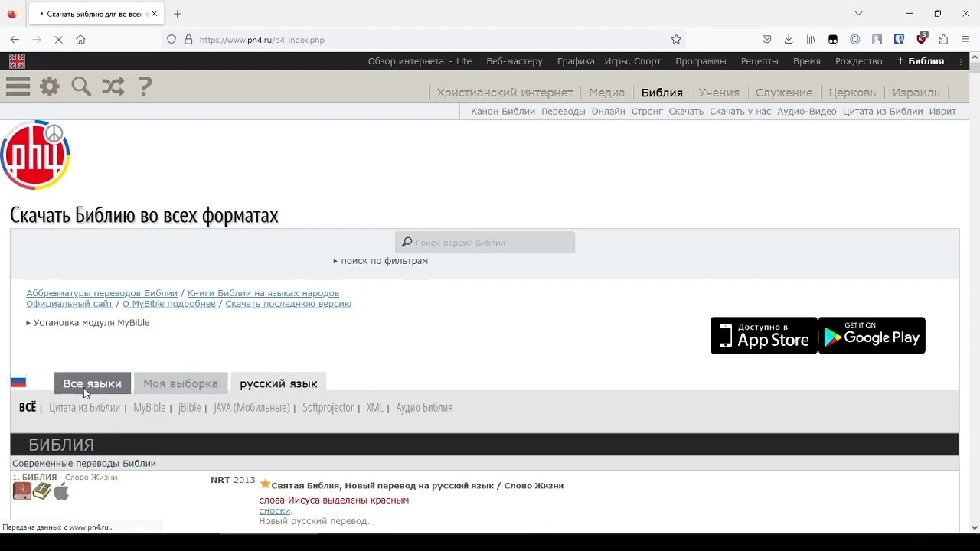This screenshot has height=551, width=980.
Task: Open a new browser tab
Action: pos(177,14)
